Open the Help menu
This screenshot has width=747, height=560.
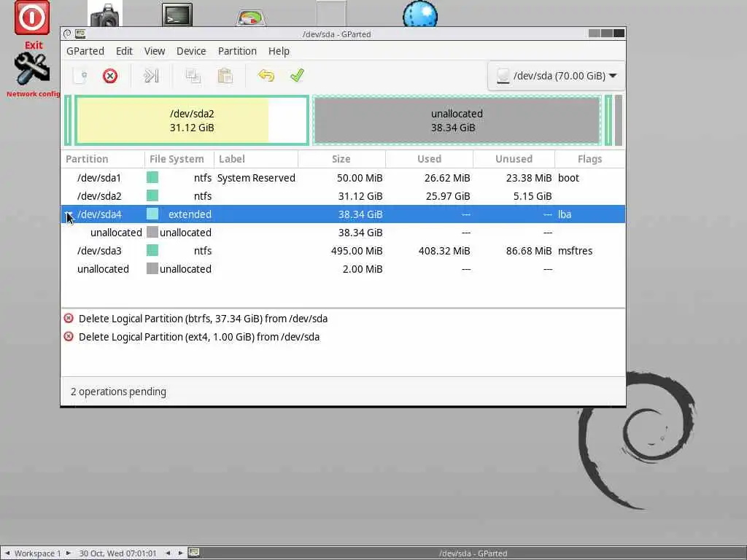pyautogui.click(x=279, y=51)
